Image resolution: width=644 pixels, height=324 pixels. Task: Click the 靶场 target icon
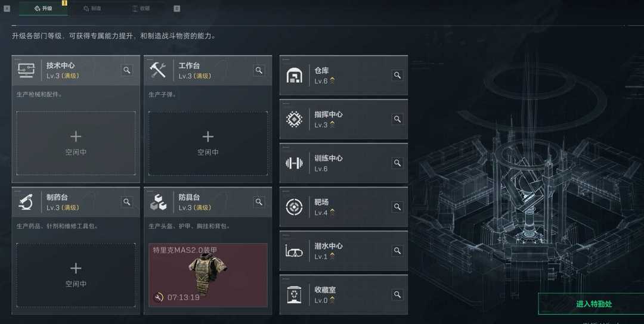[x=294, y=207]
